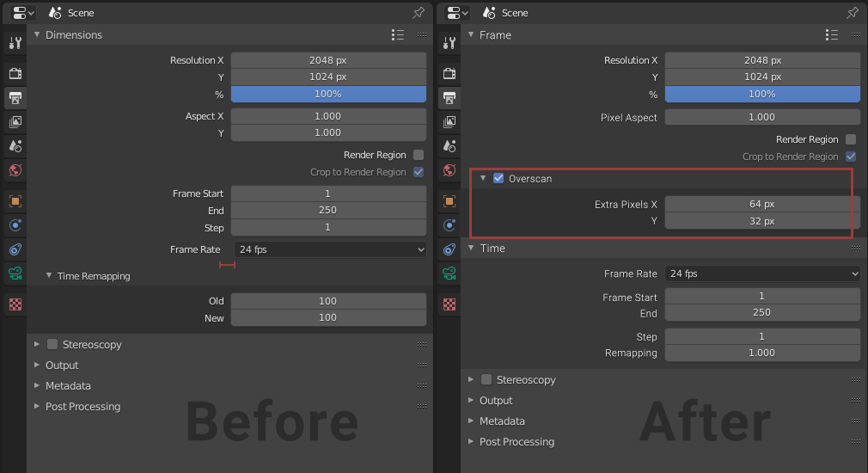
Task: Click the resolution percentage slider in Dimensions
Action: 328,94
